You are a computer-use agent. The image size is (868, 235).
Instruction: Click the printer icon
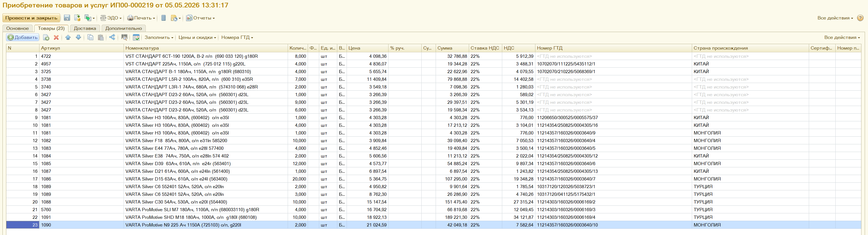click(x=130, y=18)
